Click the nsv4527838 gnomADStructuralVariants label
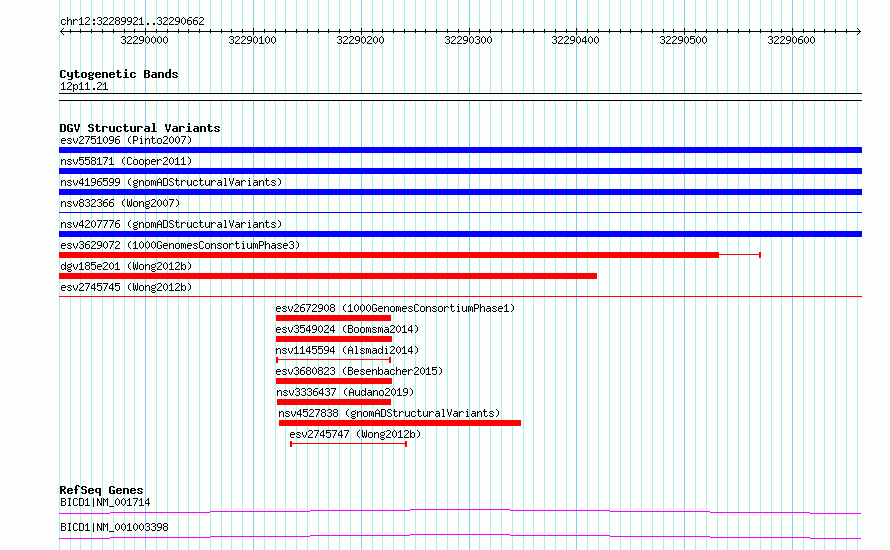The height and width of the screenshot is (550, 890). tap(389, 413)
